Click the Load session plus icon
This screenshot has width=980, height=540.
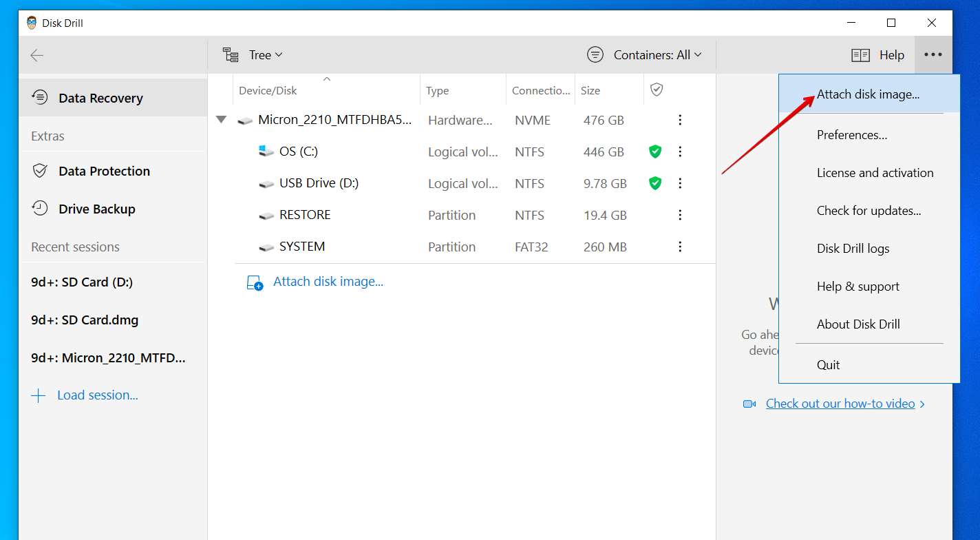tap(39, 395)
